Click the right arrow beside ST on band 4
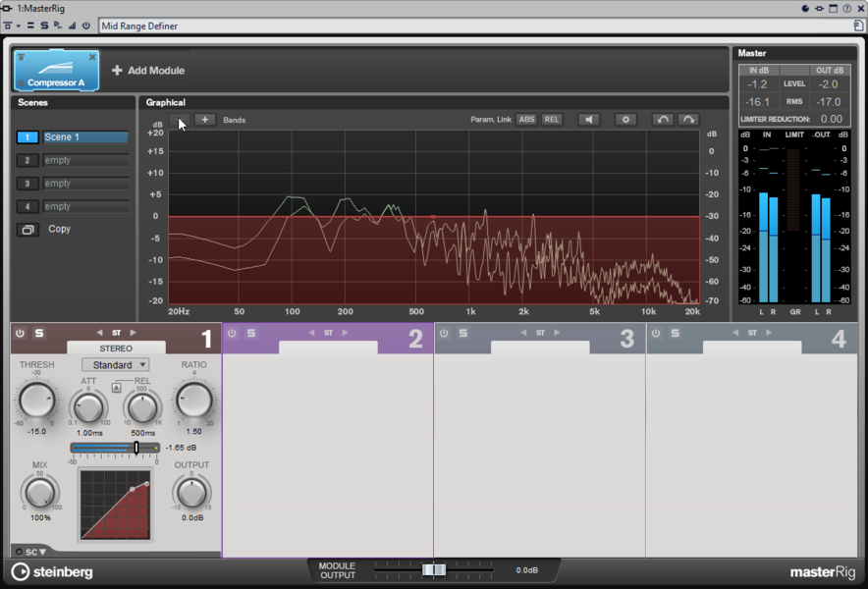Viewport: 868px width, 589px height. (769, 333)
